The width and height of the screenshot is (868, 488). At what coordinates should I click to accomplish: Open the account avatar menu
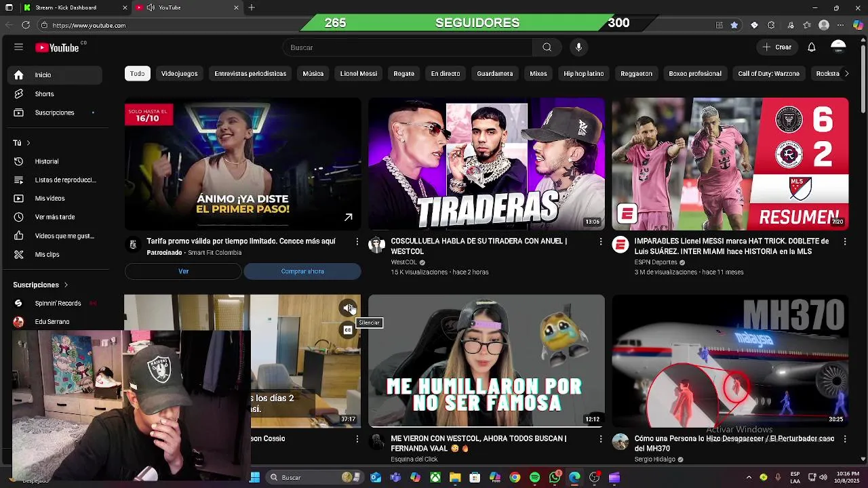pyautogui.click(x=838, y=47)
